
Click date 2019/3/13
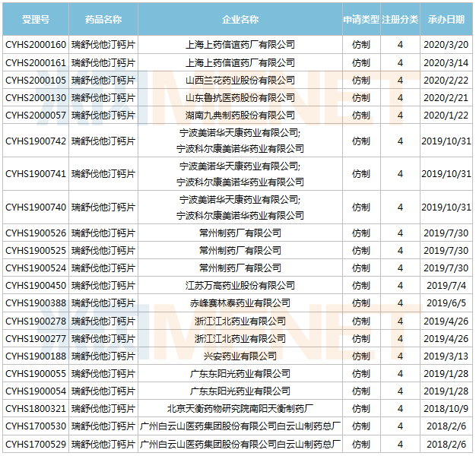pyautogui.click(x=446, y=356)
